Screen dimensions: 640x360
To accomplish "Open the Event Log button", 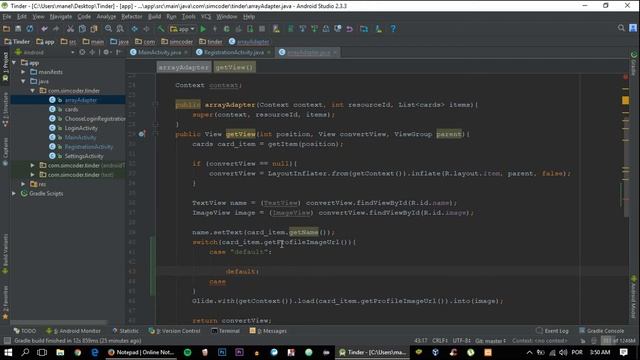I will (x=552, y=331).
